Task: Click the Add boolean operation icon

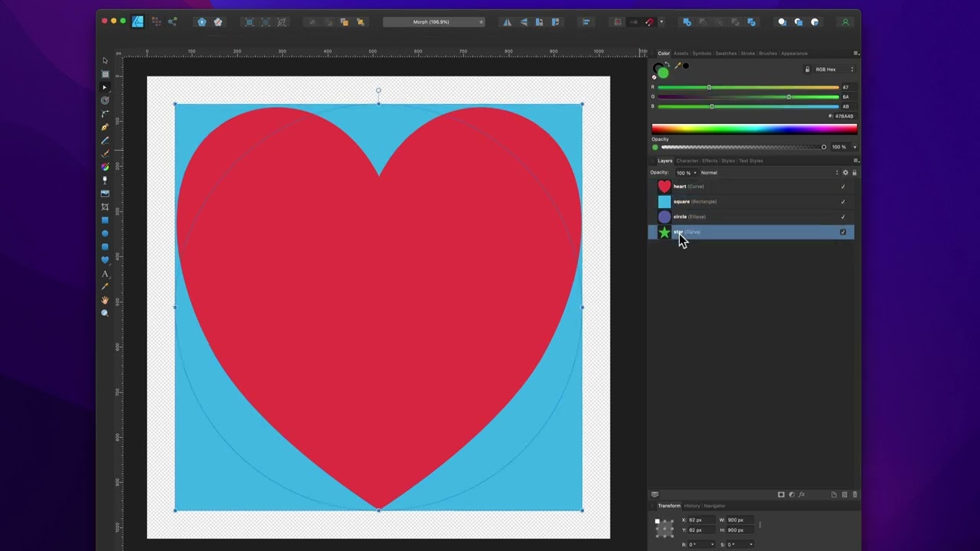Action: click(x=687, y=22)
